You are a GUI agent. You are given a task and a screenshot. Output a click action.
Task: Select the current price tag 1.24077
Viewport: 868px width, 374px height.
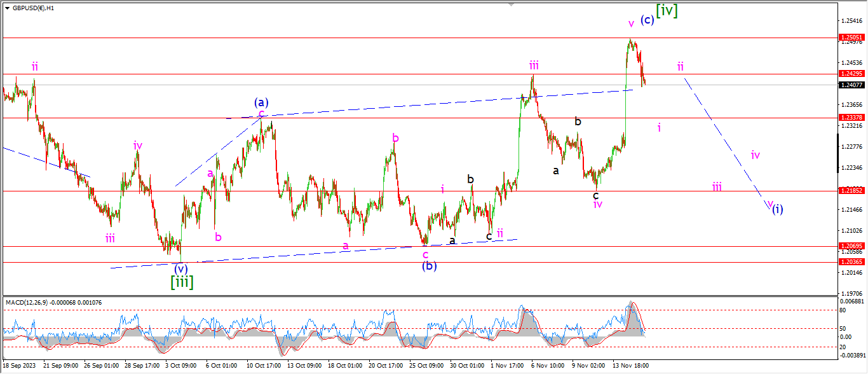851,85
